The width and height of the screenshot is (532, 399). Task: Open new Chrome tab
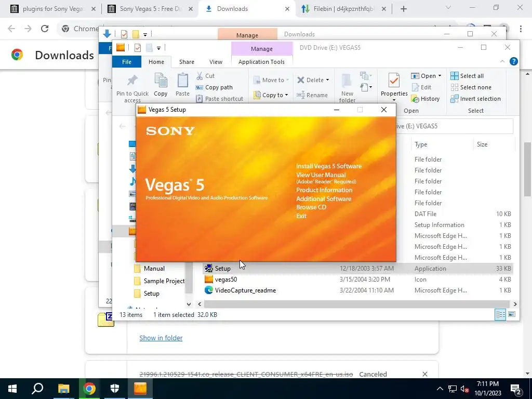(403, 9)
